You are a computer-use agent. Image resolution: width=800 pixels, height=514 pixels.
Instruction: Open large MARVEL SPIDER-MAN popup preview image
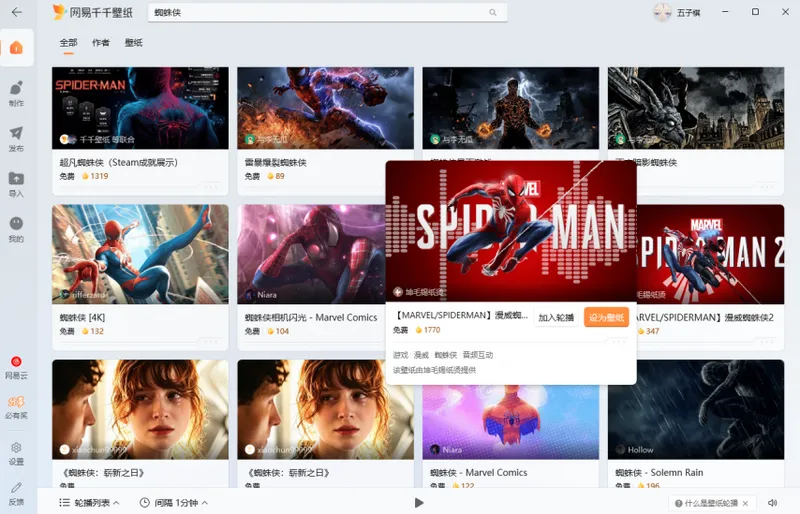pyautogui.click(x=511, y=231)
